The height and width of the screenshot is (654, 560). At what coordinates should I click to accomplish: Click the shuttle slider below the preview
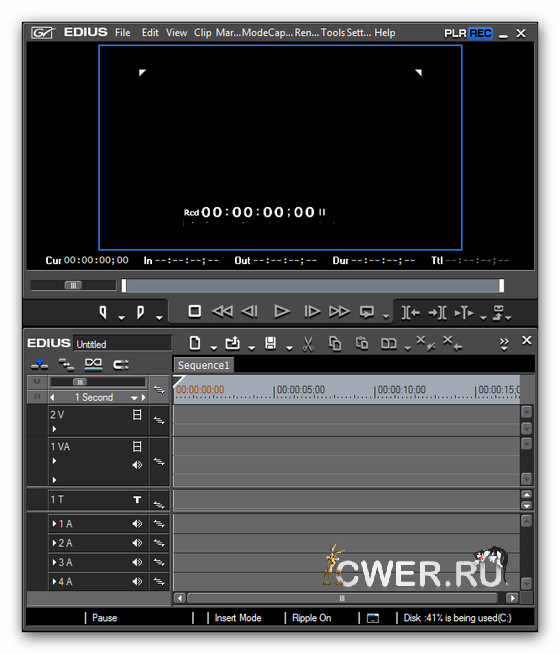point(73,285)
